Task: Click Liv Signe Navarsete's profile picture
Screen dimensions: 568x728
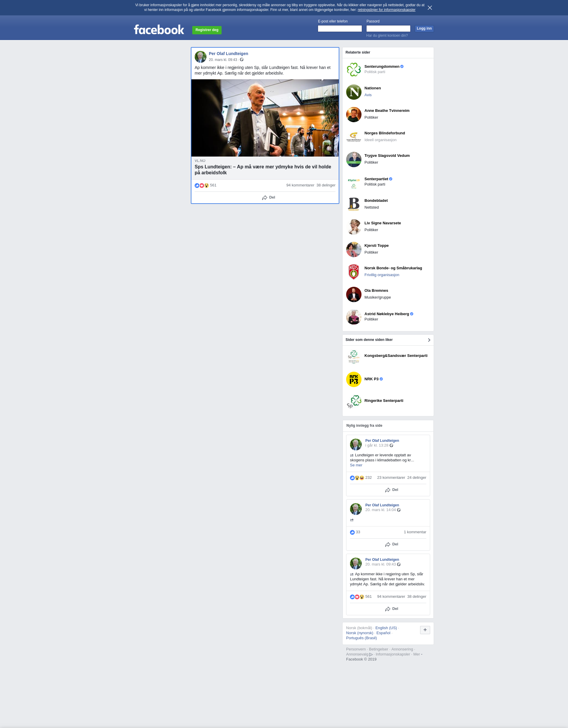Action: click(x=354, y=227)
